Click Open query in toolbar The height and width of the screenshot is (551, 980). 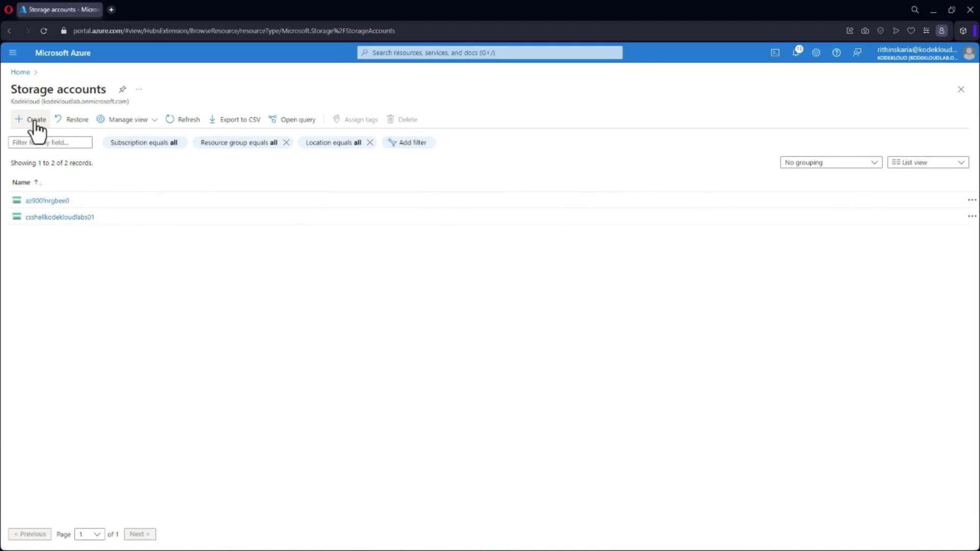(292, 119)
